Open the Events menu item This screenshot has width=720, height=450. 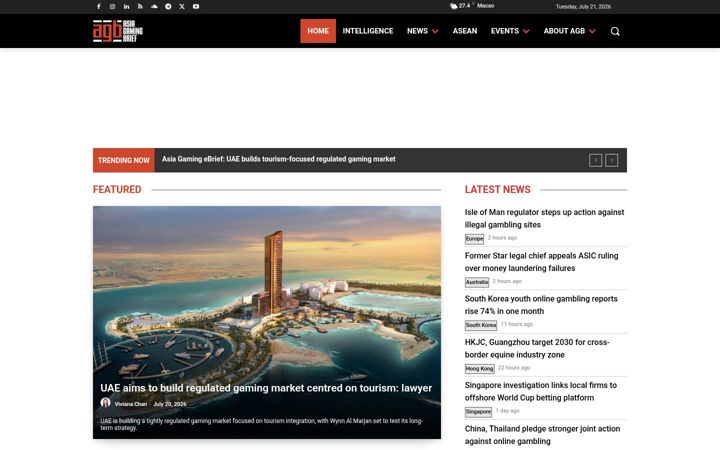click(x=505, y=31)
